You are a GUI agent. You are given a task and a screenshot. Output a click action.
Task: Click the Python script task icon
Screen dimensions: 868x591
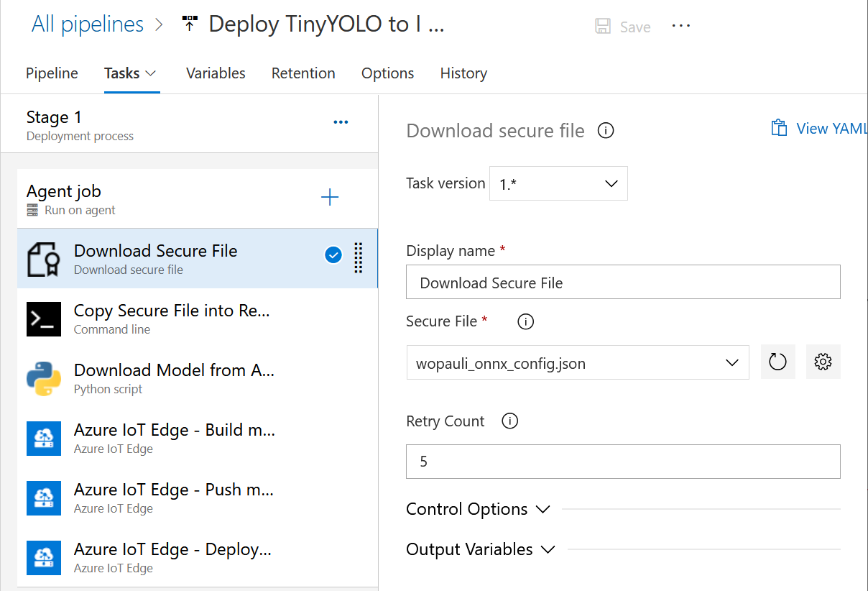44,379
